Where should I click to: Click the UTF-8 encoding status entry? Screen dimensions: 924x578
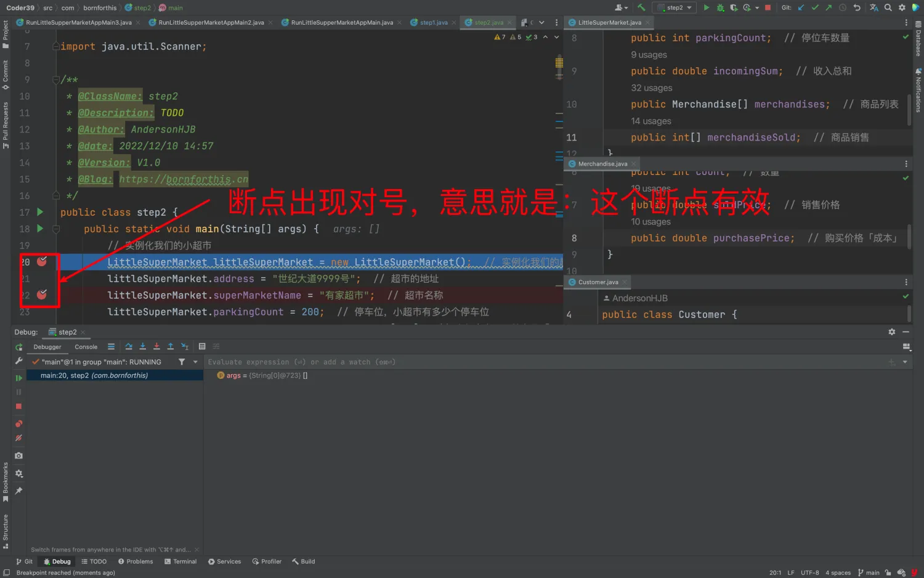809,572
